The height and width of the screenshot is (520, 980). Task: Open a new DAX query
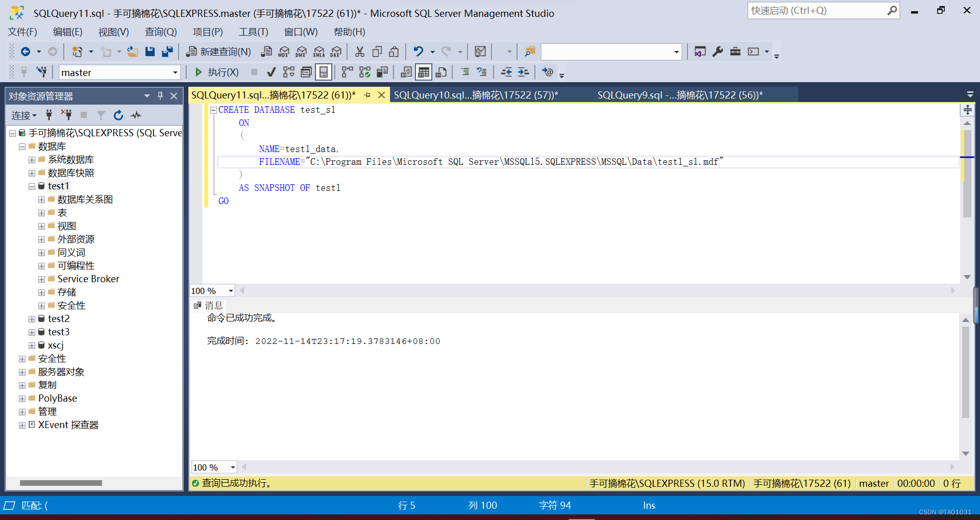tap(336, 52)
